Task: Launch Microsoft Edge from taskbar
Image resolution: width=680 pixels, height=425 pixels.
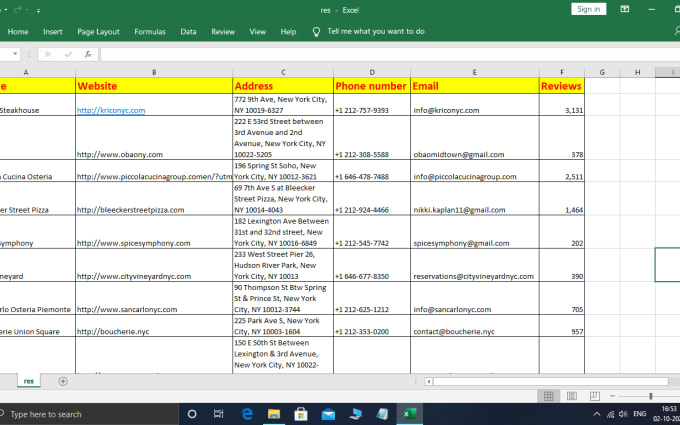Action: (247, 414)
